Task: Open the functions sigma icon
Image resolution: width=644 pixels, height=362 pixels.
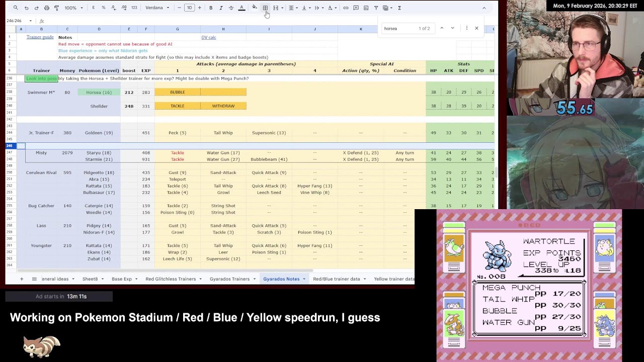Action: 399,8
